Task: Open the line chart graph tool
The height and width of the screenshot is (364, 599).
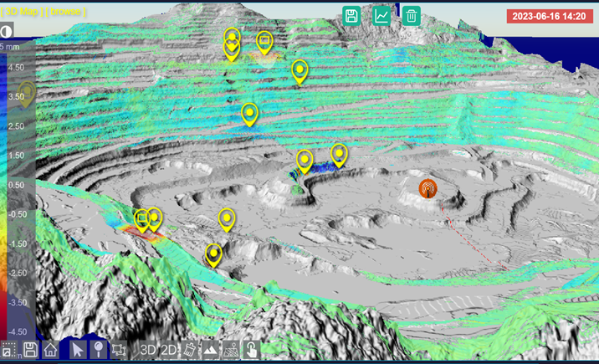Action: [381, 16]
